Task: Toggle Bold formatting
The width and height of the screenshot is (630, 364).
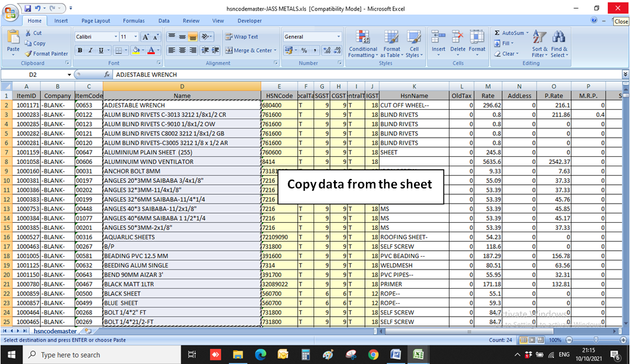Action: pos(80,51)
